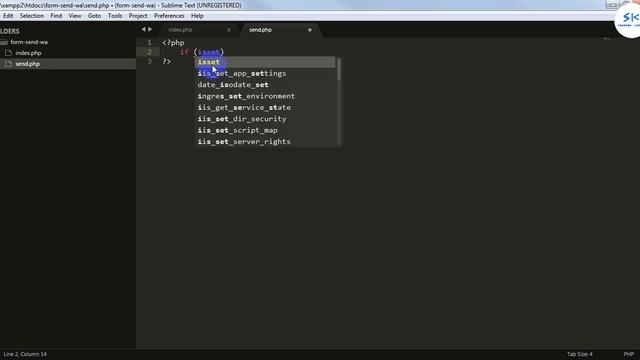Click the autocomplete list scrollbar
The width and height of the screenshot is (640, 360).
[x=339, y=69]
